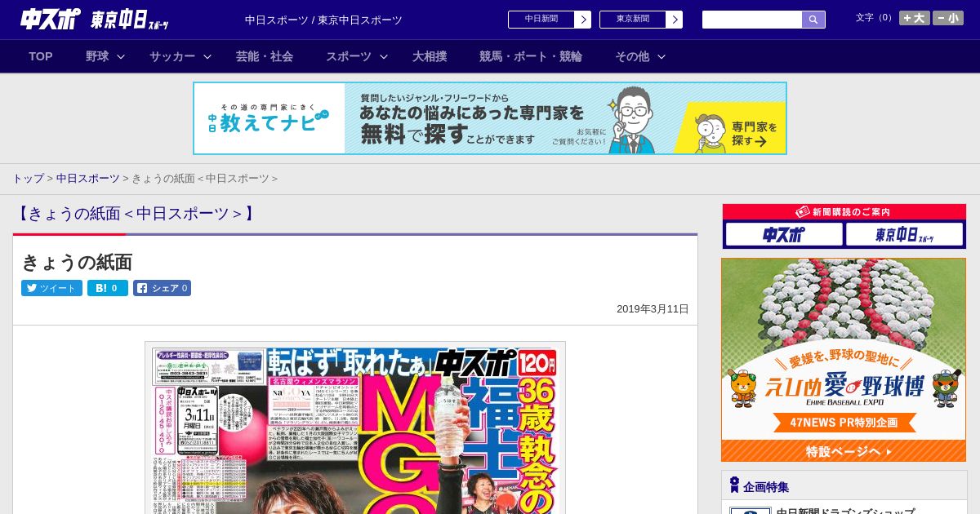Increase font size with the 大 button
The height and width of the screenshot is (514, 980).
pyautogui.click(x=915, y=18)
